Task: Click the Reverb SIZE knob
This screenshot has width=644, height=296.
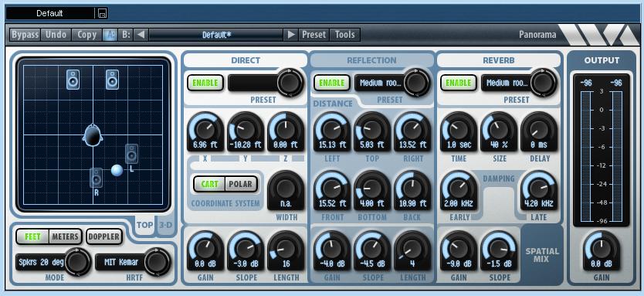Action: click(499, 131)
